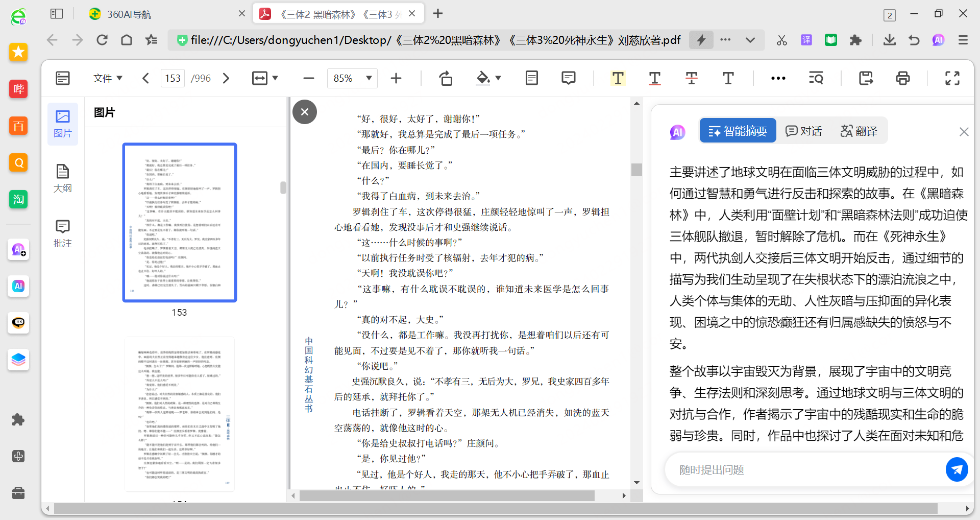Open browser downloads
The image size is (980, 520).
pyautogui.click(x=889, y=40)
